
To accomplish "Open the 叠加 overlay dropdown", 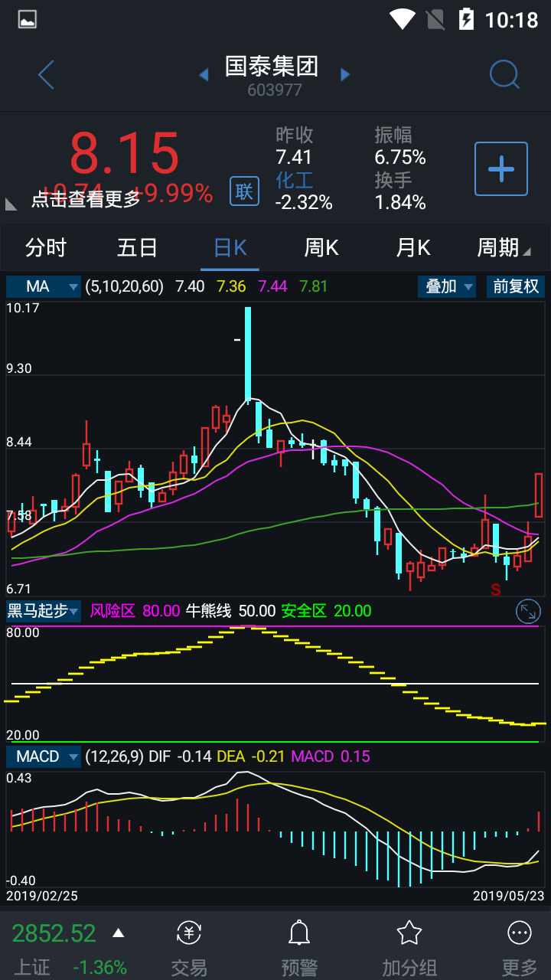I will (x=447, y=286).
